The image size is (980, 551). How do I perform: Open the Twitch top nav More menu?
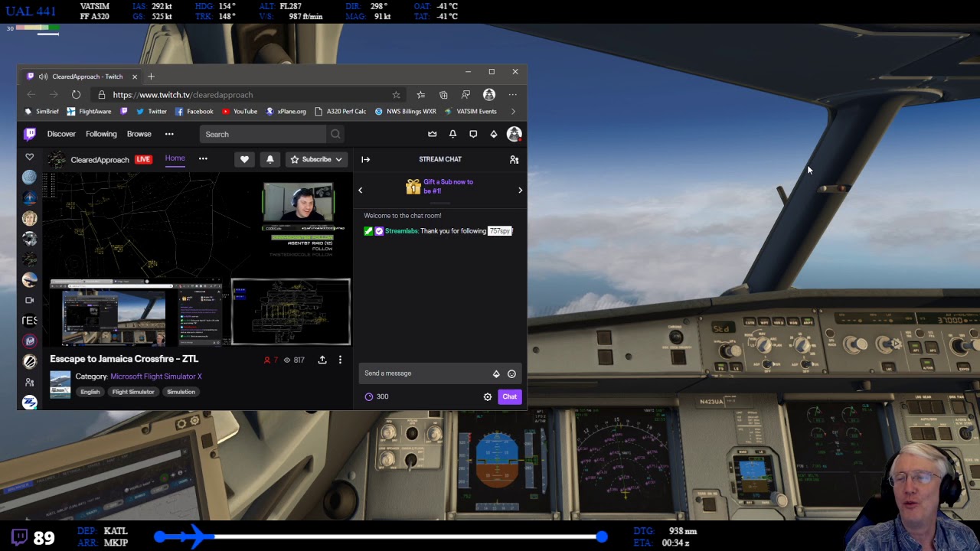pyautogui.click(x=169, y=134)
